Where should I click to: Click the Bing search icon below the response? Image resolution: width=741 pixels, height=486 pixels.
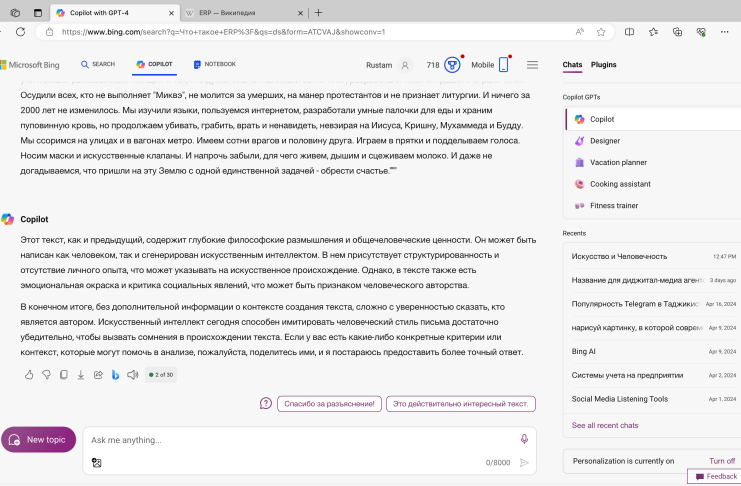pos(115,375)
